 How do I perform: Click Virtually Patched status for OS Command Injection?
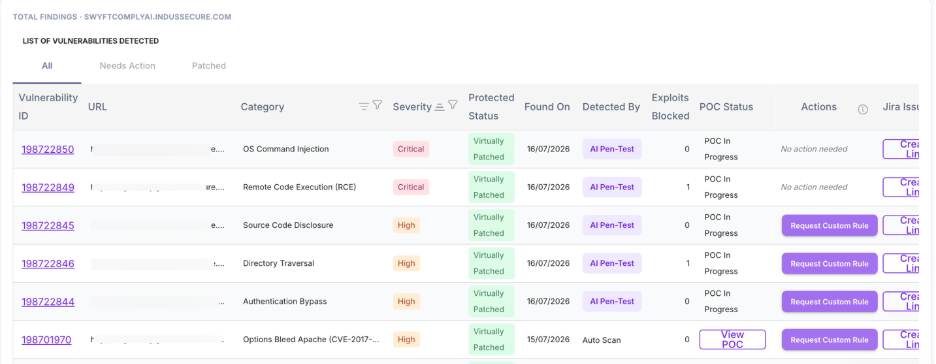(x=491, y=149)
